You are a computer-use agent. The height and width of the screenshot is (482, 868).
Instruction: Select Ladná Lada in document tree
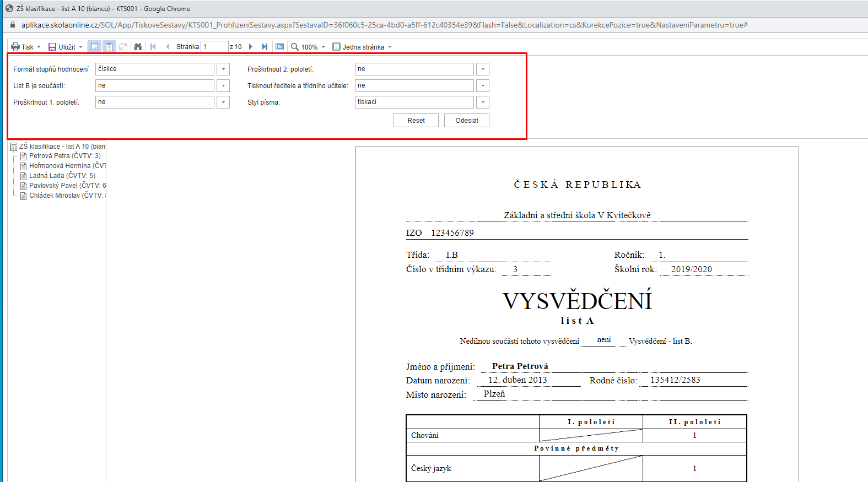tap(62, 176)
